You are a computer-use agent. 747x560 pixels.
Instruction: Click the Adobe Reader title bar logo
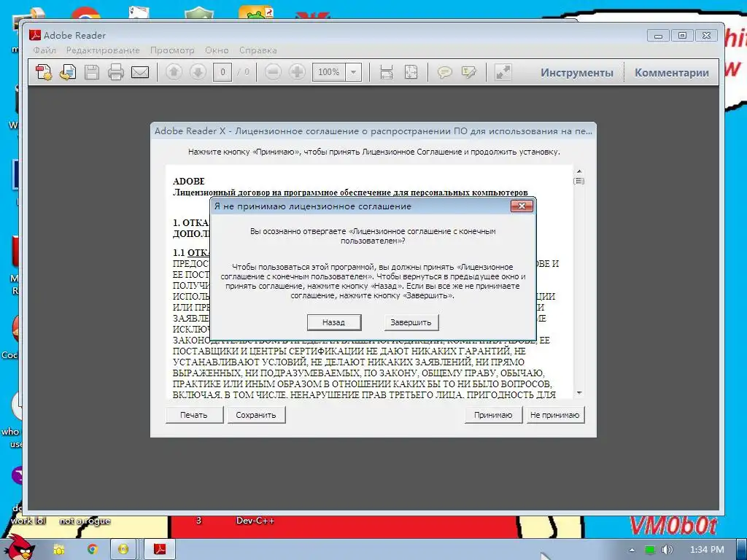(35, 35)
